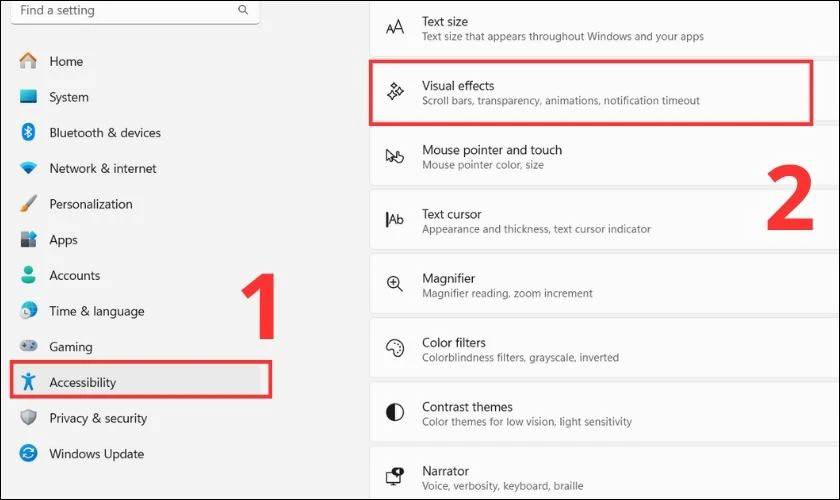Click the Color filters palette icon

point(395,348)
